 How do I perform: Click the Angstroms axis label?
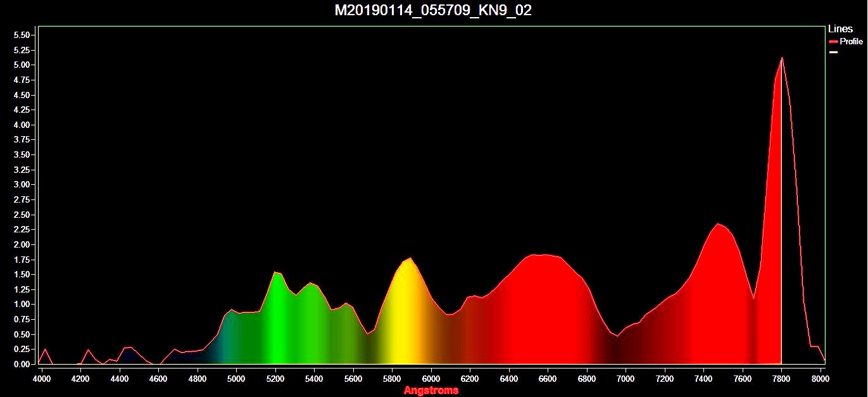point(431,391)
